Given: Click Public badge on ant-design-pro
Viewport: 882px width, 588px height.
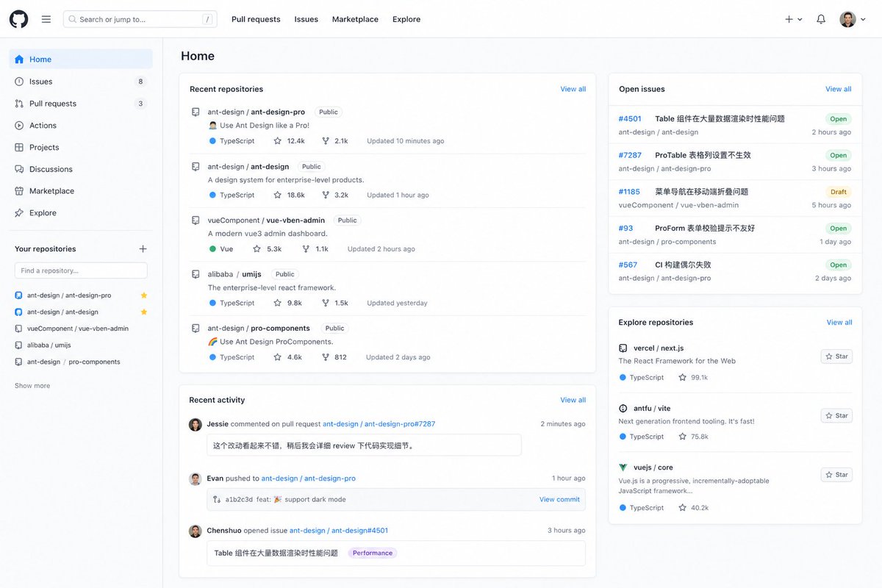Looking at the screenshot, I should tap(329, 112).
